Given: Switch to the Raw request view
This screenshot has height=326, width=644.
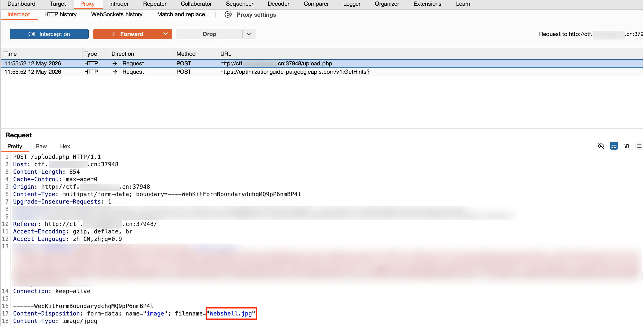Looking at the screenshot, I should tap(41, 146).
